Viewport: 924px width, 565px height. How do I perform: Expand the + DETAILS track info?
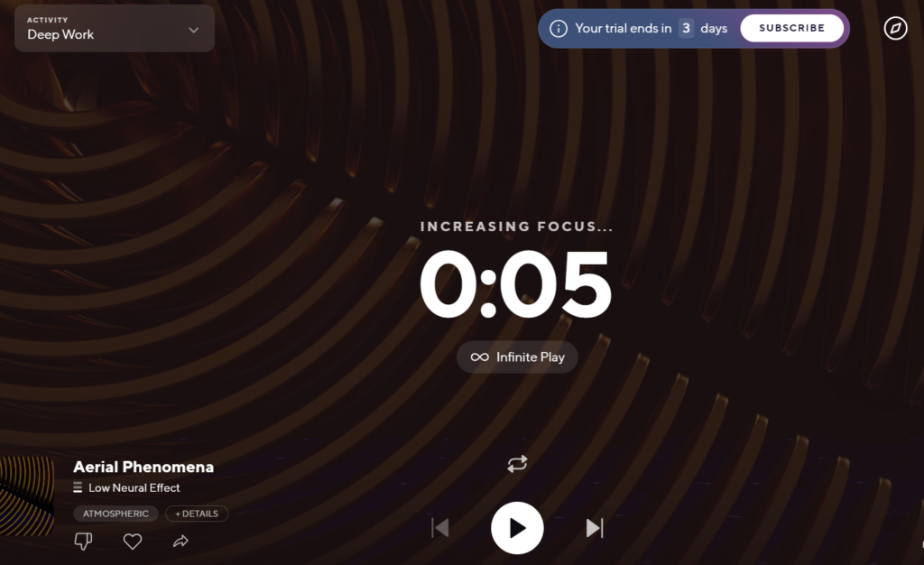coord(197,514)
